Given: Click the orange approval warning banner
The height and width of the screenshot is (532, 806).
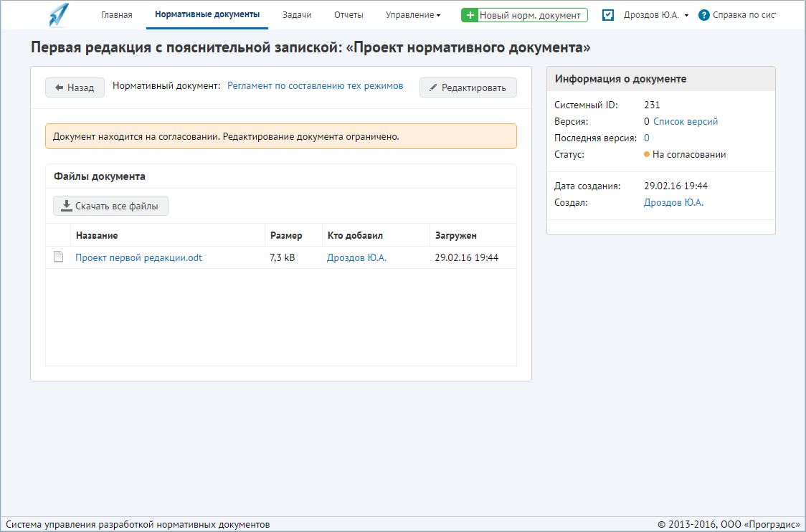Looking at the screenshot, I should pyautogui.click(x=280, y=136).
